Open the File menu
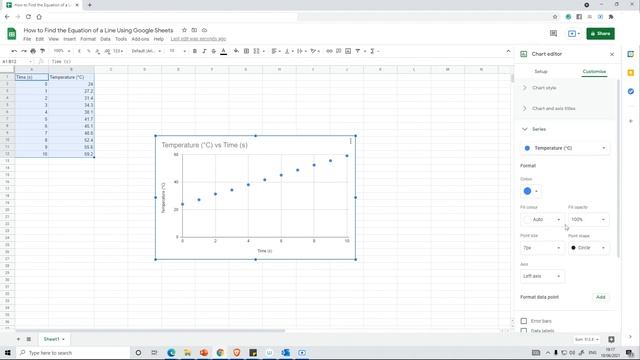This screenshot has height=360, width=640. point(27,39)
